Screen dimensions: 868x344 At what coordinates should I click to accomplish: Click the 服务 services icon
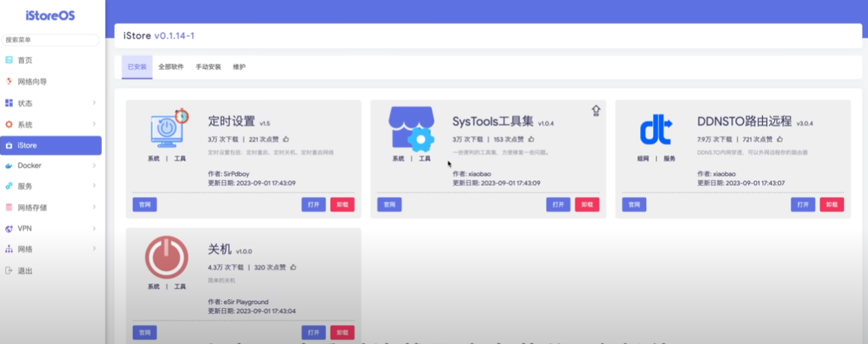click(9, 186)
